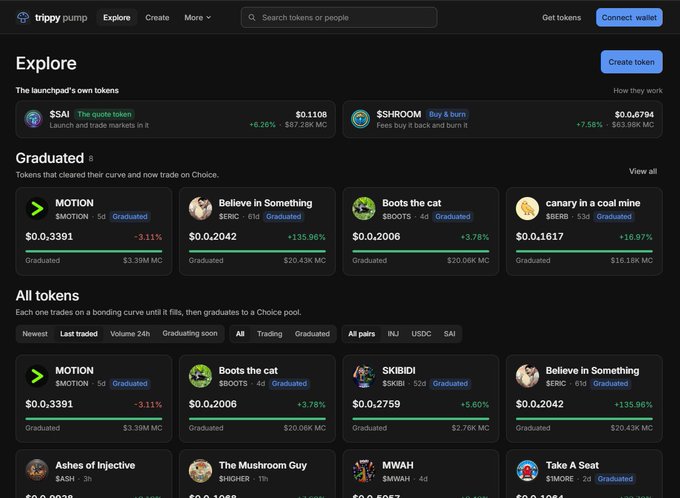Click the +5.60% change on SKIBIDI
Image resolution: width=680 pixels, height=498 pixels.
474,405
